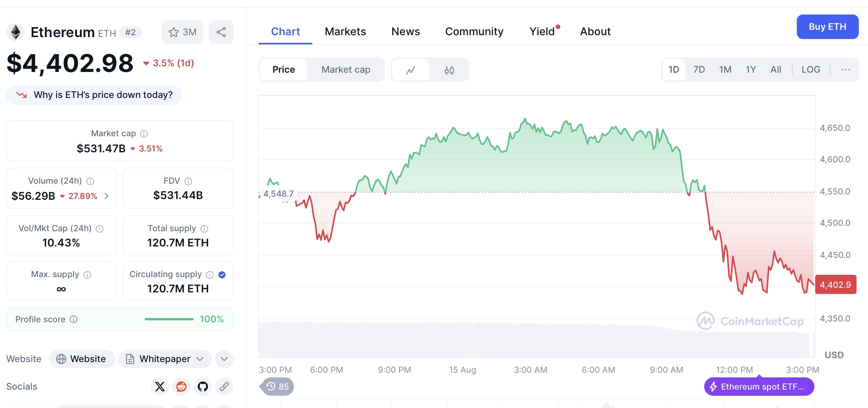868x408 pixels.
Task: Click the chain link icon in Socials
Action: pos(224,387)
